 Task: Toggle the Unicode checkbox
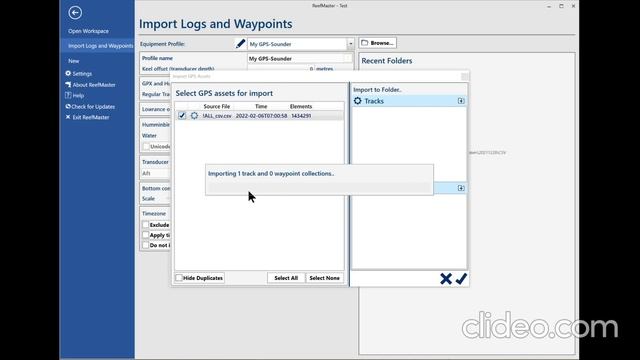(146, 146)
